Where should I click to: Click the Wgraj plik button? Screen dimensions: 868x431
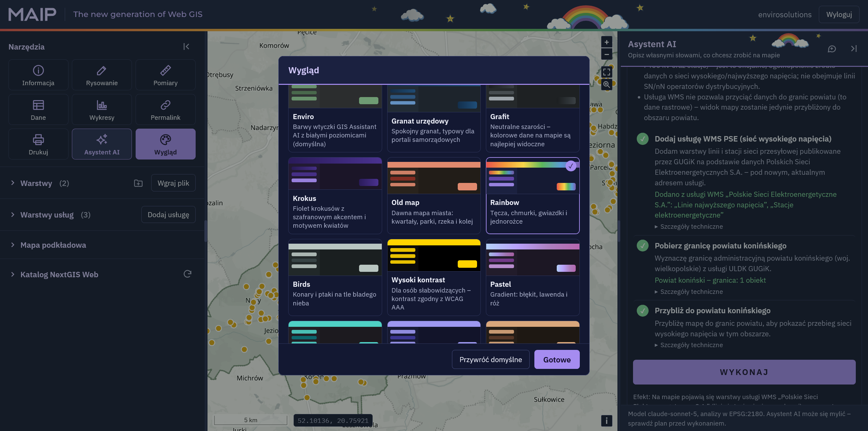(x=173, y=183)
